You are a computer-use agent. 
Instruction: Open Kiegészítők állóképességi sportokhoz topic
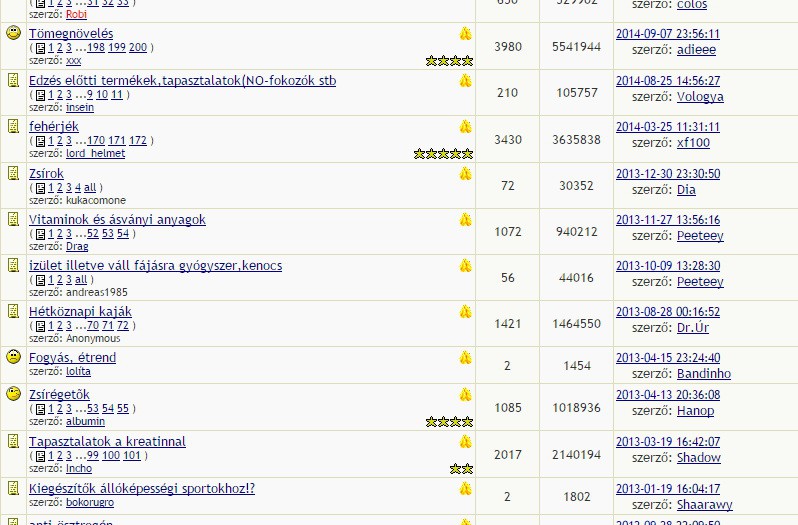142,488
